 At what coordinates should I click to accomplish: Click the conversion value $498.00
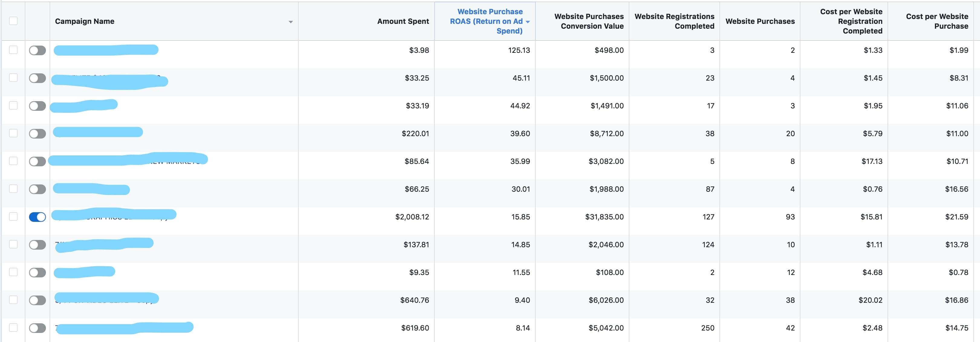point(609,50)
